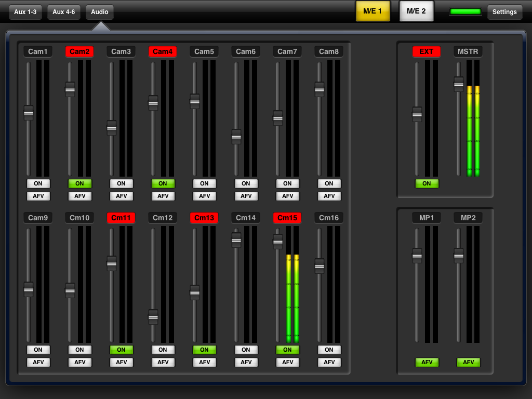Enable AFV for Cm12

pos(163,362)
